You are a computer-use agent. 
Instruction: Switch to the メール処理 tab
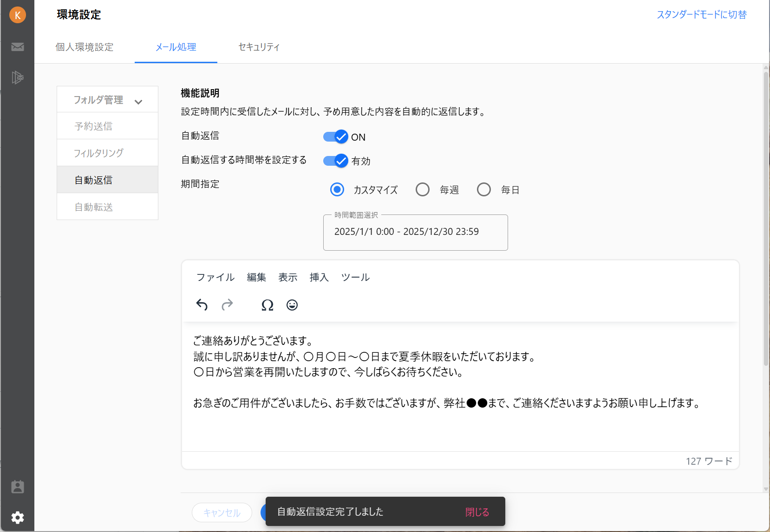(176, 47)
